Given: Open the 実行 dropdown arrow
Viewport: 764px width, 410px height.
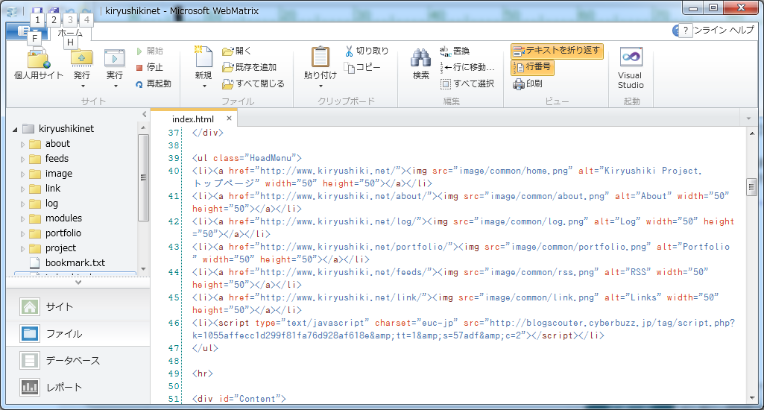Looking at the screenshot, I should [x=115, y=86].
